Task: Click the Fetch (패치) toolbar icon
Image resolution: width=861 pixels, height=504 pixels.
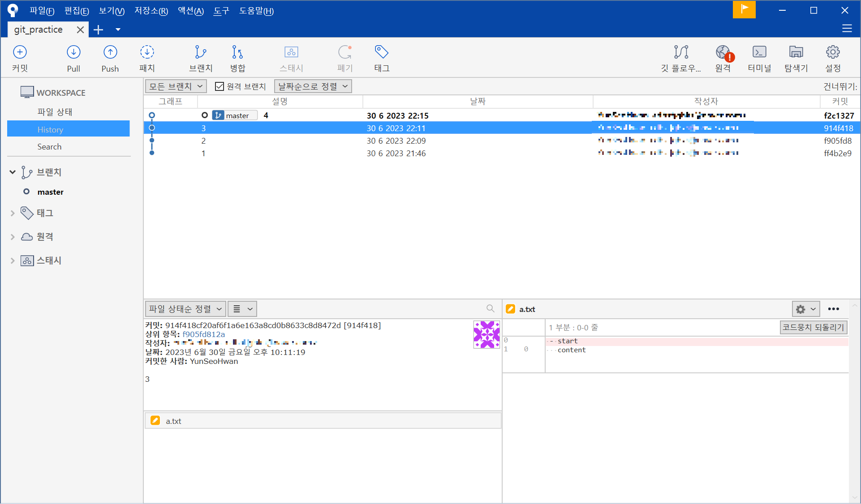Action: point(147,58)
